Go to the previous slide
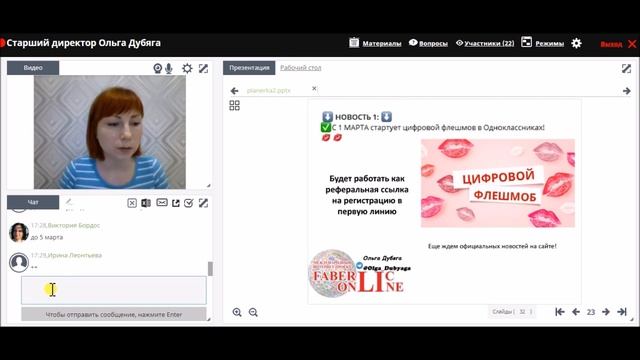The image size is (640, 360). (576, 312)
